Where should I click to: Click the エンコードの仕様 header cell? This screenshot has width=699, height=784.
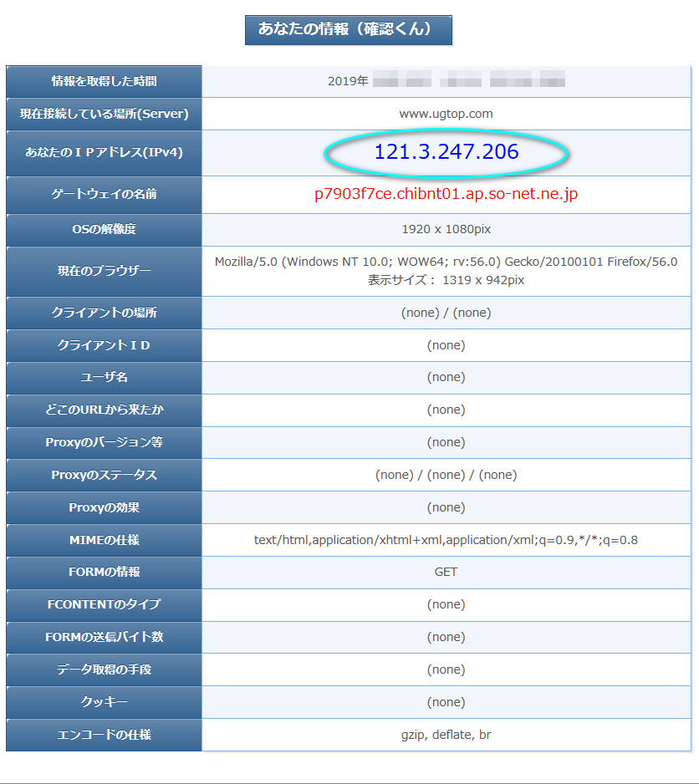[104, 735]
